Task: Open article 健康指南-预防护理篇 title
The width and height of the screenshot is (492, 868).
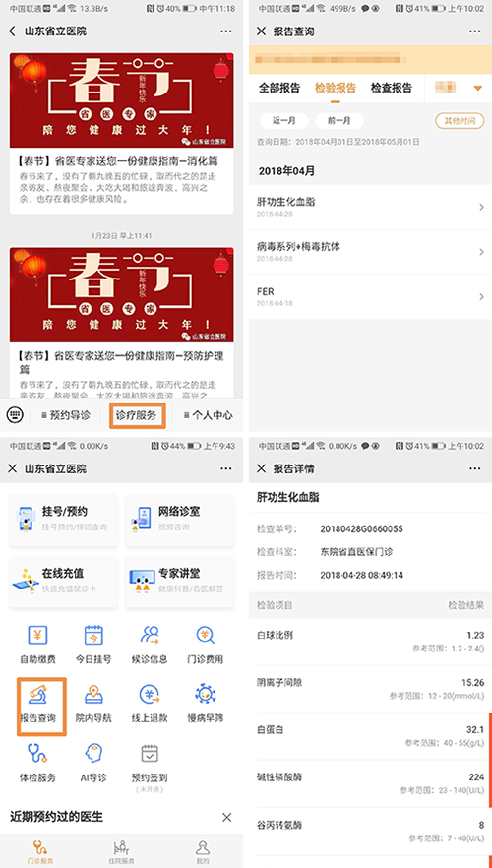Action: click(x=121, y=362)
